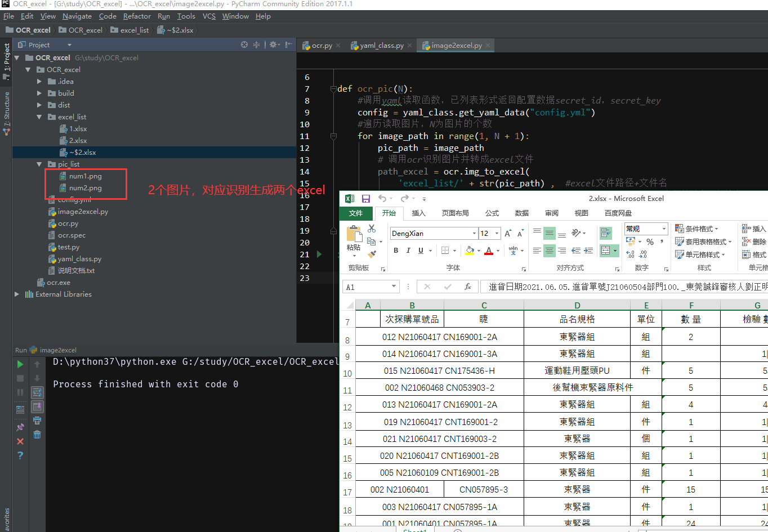Toggle Excel wrap text button
This screenshot has height=532, width=768.
tap(606, 233)
